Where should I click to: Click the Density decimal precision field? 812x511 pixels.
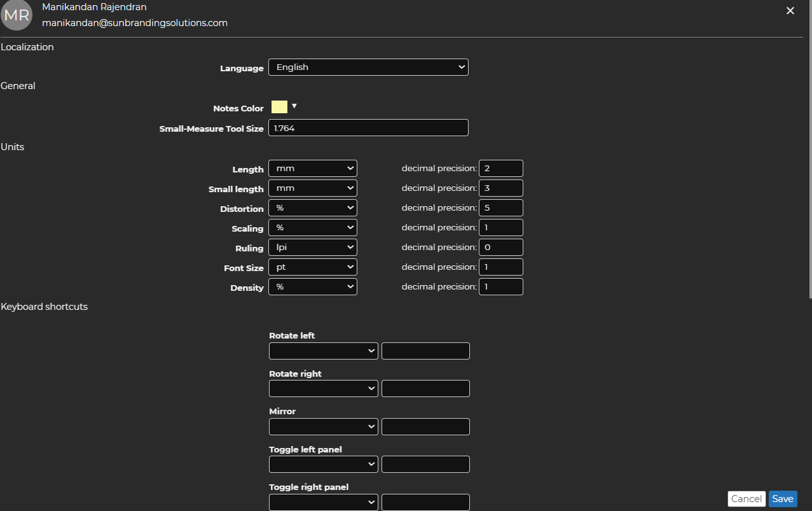[x=500, y=287]
